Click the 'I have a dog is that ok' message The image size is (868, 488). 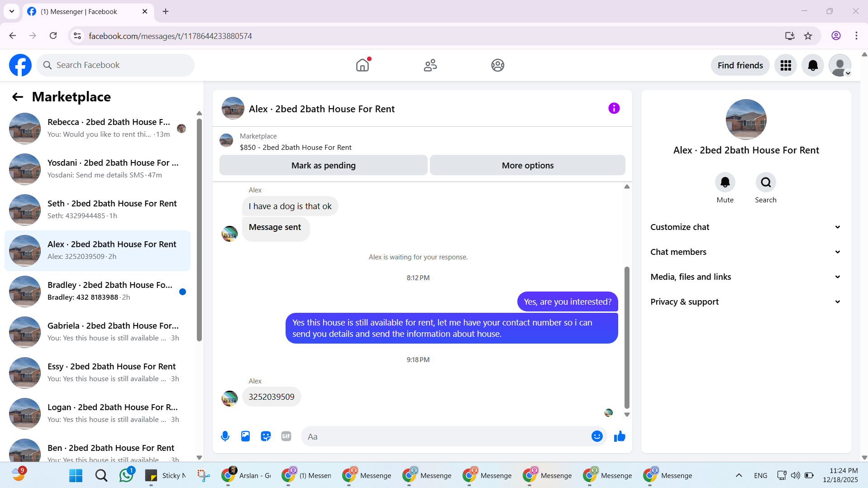click(290, 206)
